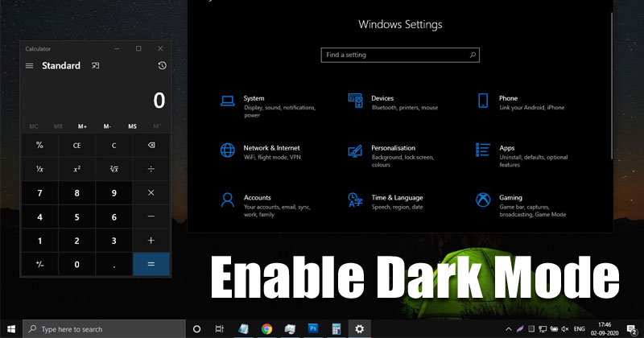Open Phone settings category
644x338 pixels.
pos(521,102)
